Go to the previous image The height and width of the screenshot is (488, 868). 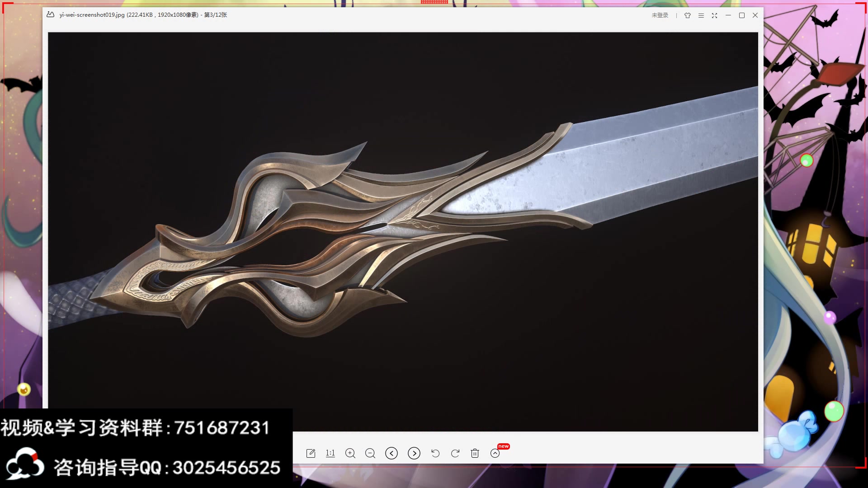click(392, 453)
